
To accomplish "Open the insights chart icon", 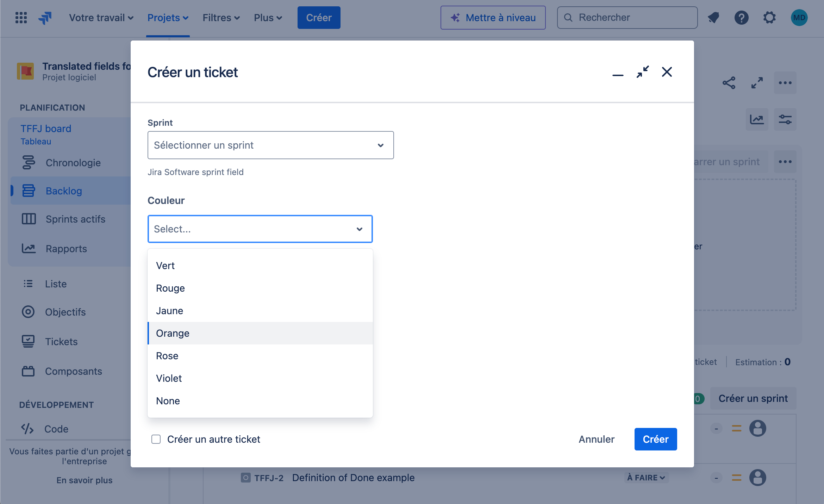I will point(757,119).
